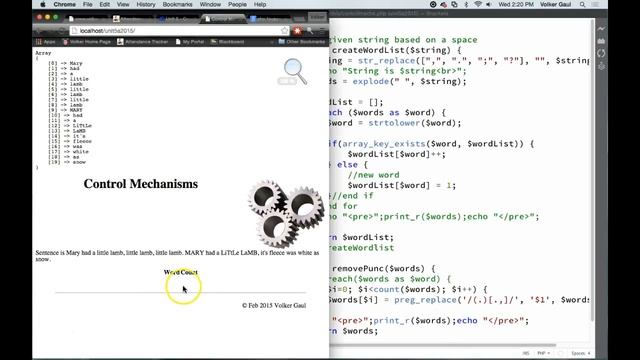Bookmark page with the star icon
This screenshot has width=640, height=360.
tap(284, 31)
